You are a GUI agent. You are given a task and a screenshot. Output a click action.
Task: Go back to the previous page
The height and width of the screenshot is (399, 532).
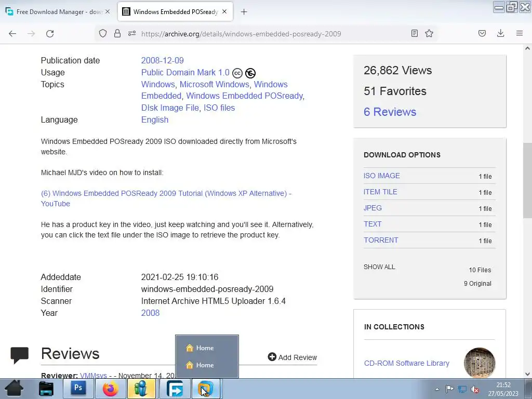12,34
